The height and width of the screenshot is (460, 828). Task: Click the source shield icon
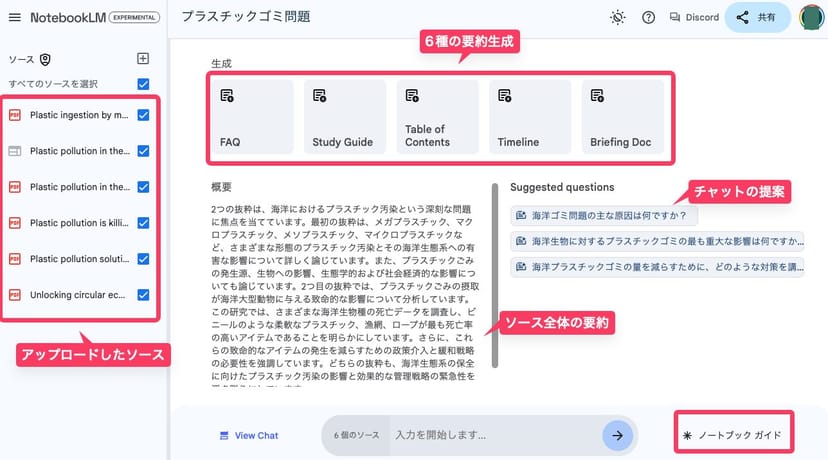pos(45,60)
